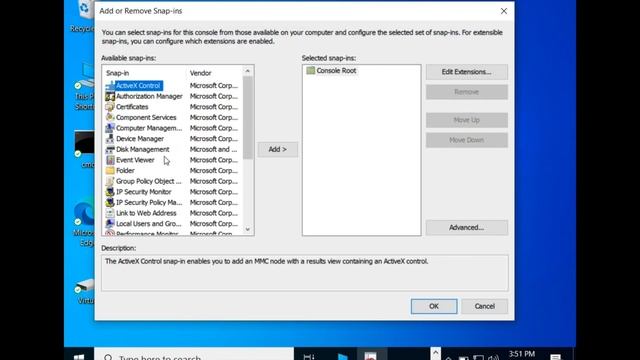This screenshot has width=640, height=360.
Task: Click the 3:51 PM taskbar clock
Action: pyautogui.click(x=522, y=354)
